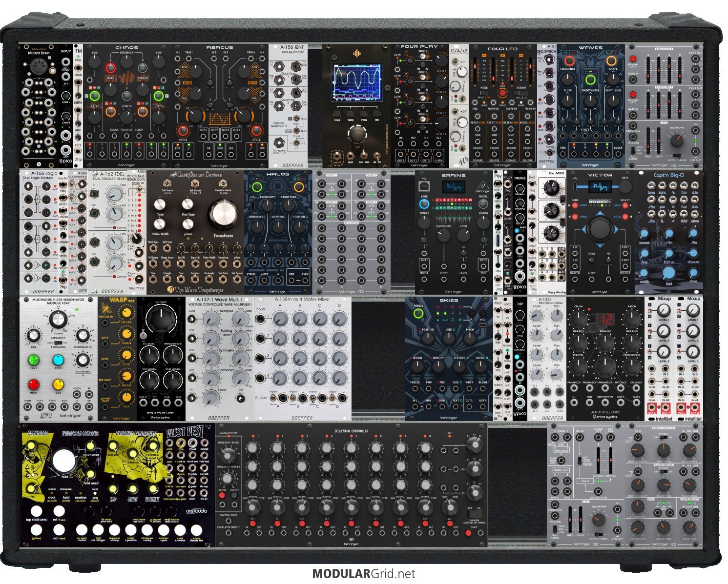Click the FREQUENCY RANGE knob on 960
This screenshot has width=728, height=584.
click(227, 456)
